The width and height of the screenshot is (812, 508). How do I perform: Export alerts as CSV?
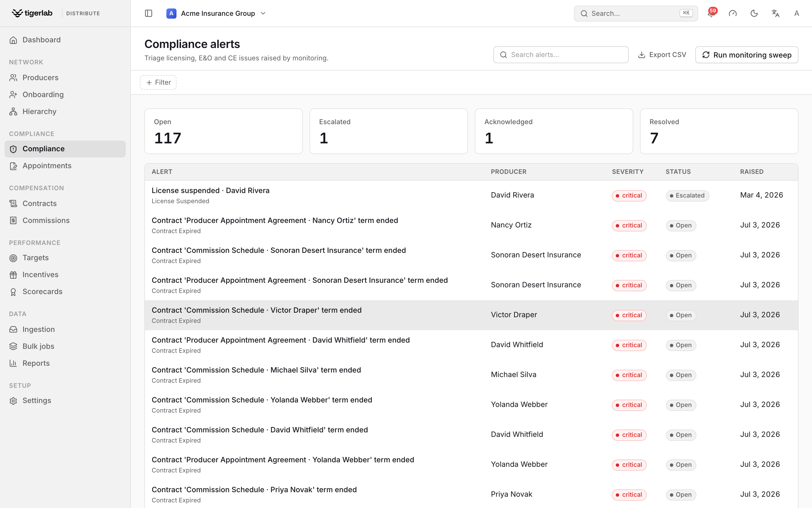662,55
